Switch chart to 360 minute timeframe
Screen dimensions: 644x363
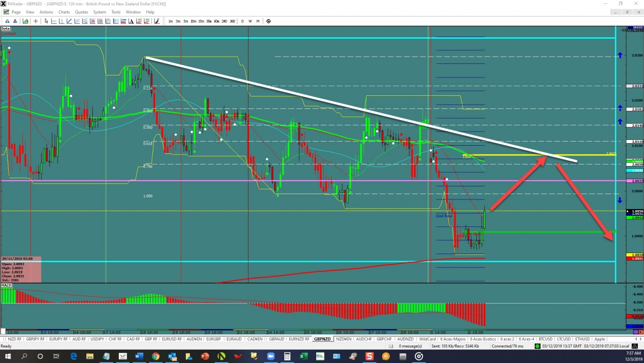tap(232, 21)
